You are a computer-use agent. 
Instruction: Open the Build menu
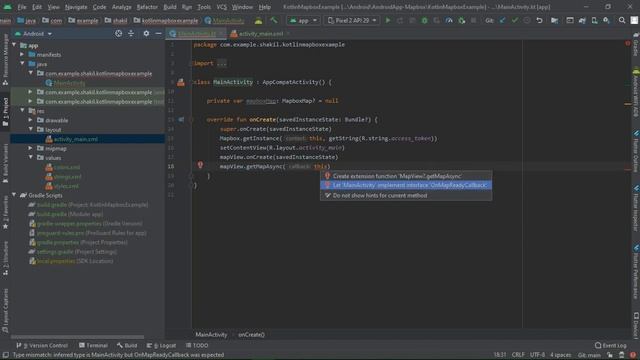(170, 7)
